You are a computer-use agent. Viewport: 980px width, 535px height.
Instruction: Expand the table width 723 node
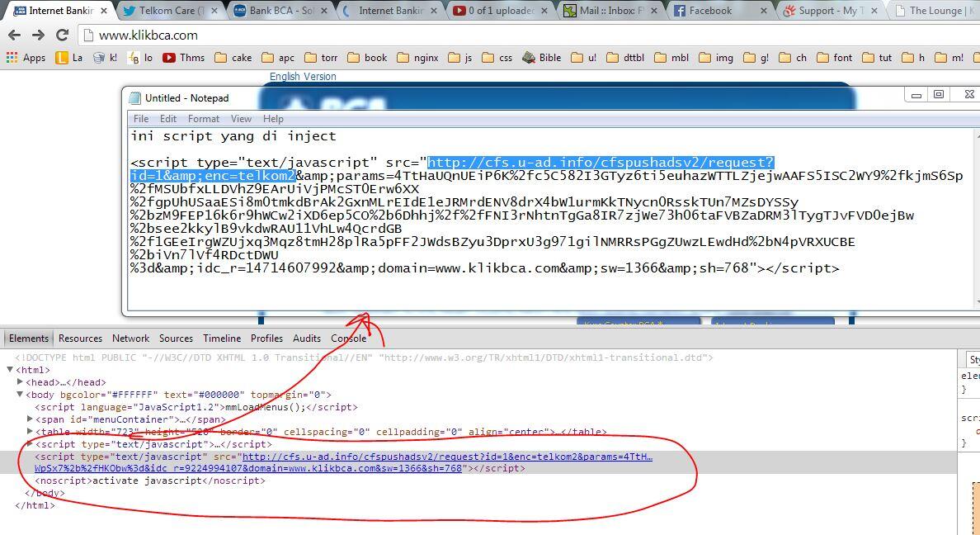[x=30, y=432]
